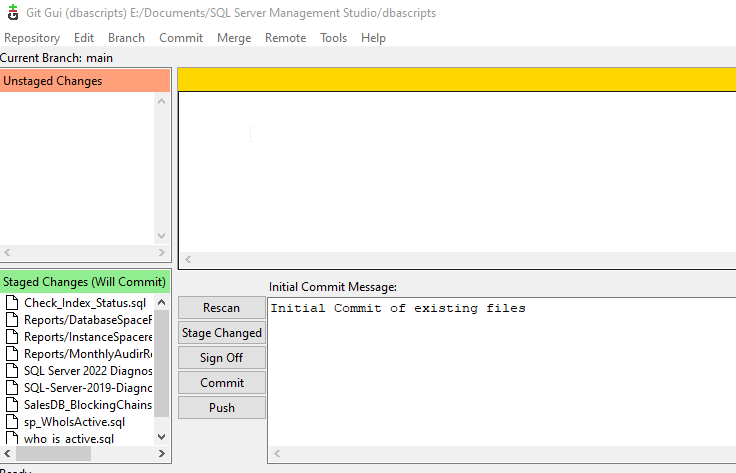The width and height of the screenshot is (736, 473).
Task: Click Staged Changes vertical scrollbar thumb
Action: click(161, 363)
